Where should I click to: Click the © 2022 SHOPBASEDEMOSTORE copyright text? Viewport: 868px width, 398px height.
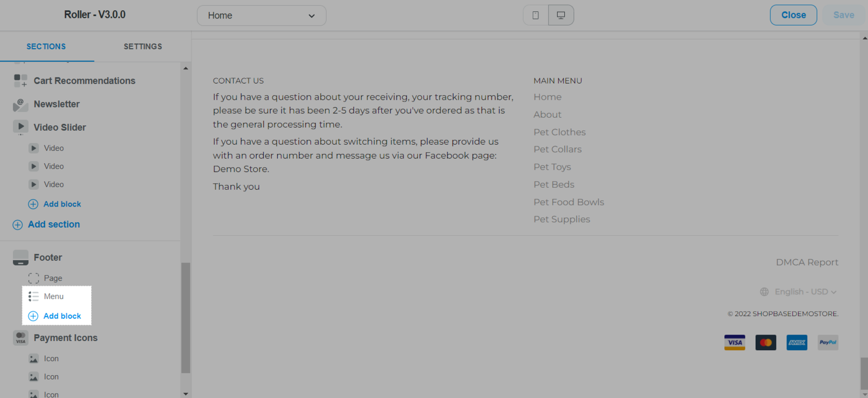point(783,314)
